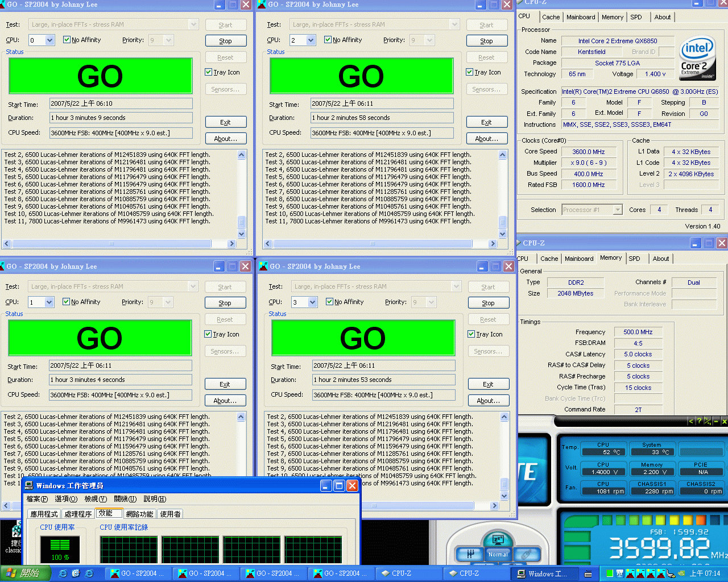Click the Task Manager title bar icon
Viewport: 728px width, 582px height.
point(28,485)
